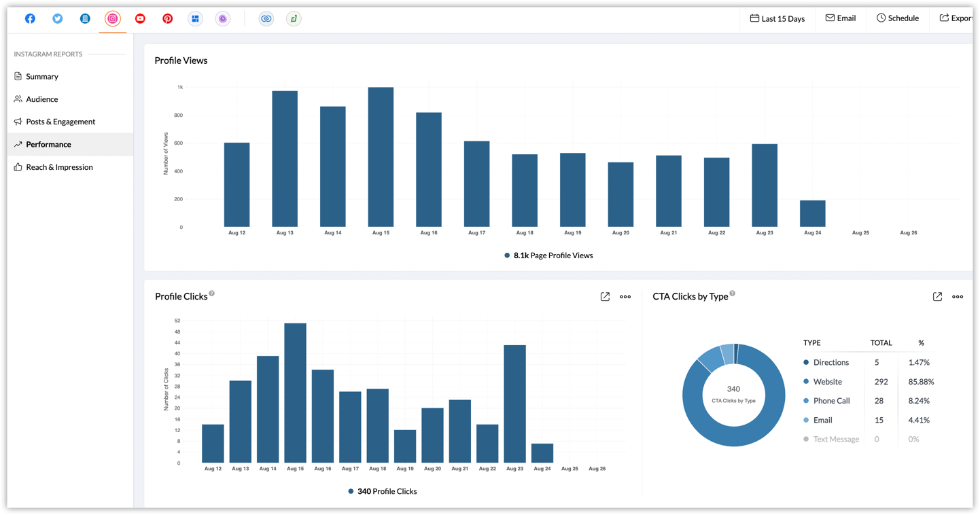Click the Website legend color dot
This screenshot has width=980, height=515.
[806, 381]
